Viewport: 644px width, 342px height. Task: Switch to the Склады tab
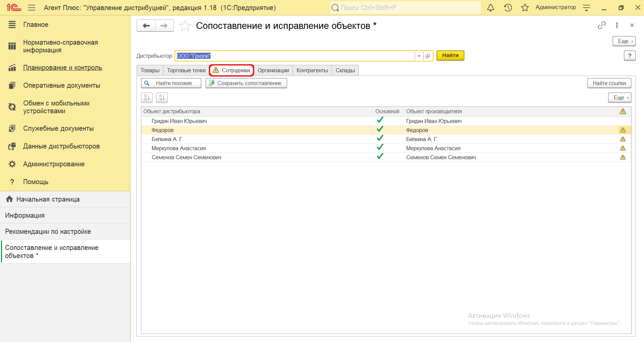[345, 70]
